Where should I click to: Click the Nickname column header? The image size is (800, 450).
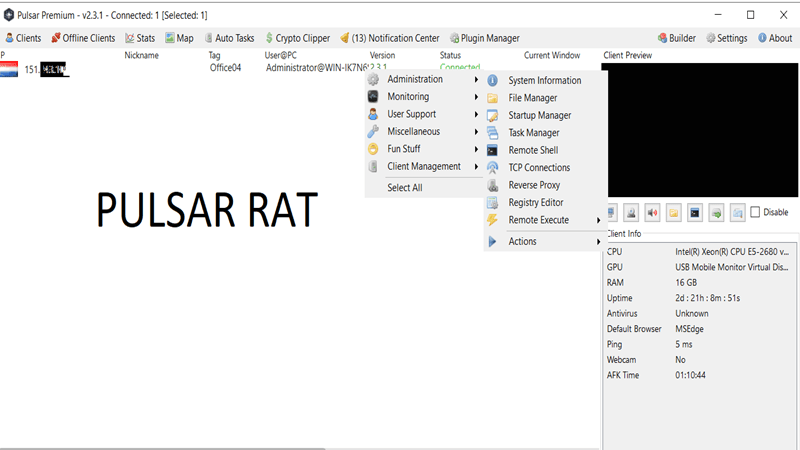point(142,55)
